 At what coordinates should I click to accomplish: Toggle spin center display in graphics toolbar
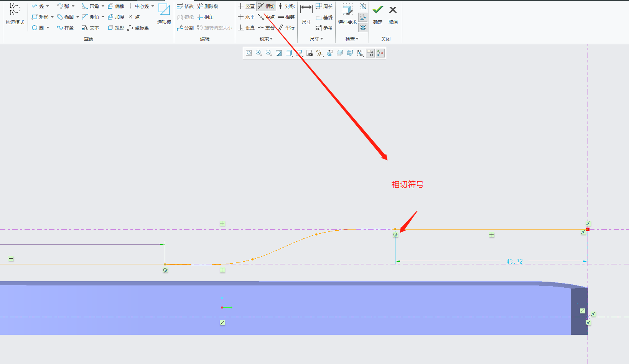[380, 53]
